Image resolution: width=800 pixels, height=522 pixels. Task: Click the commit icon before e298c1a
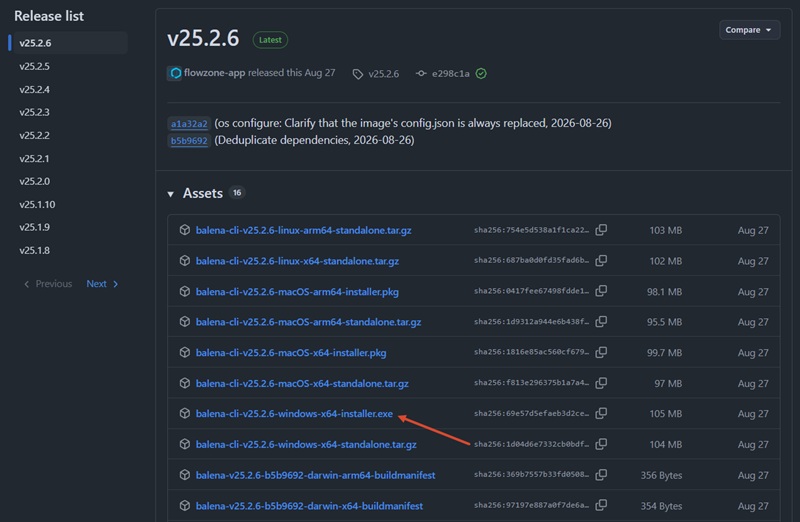(x=421, y=73)
